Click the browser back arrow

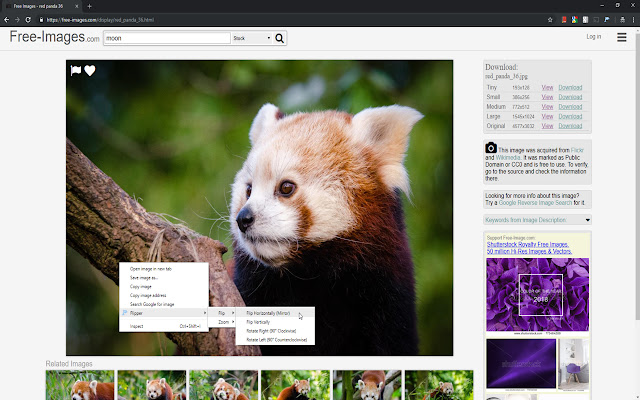point(6,19)
